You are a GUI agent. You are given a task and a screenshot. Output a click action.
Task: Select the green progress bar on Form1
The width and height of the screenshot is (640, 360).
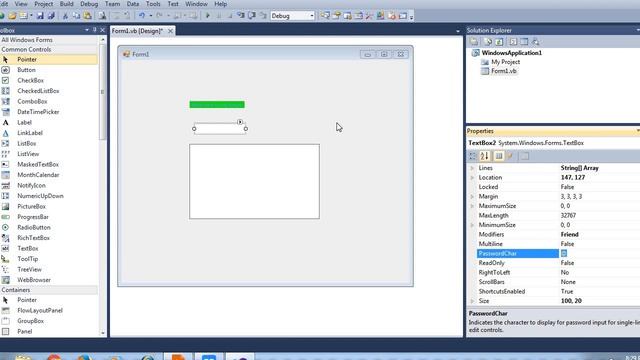click(217, 104)
